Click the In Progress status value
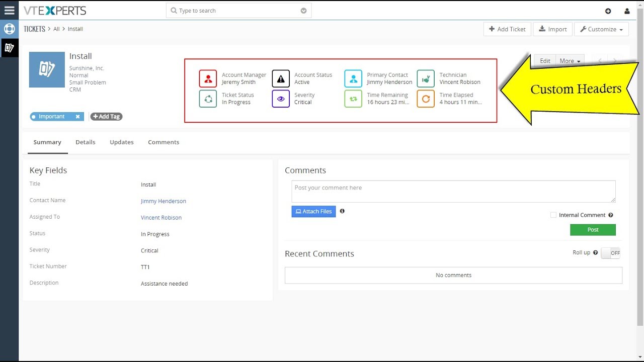 (155, 234)
